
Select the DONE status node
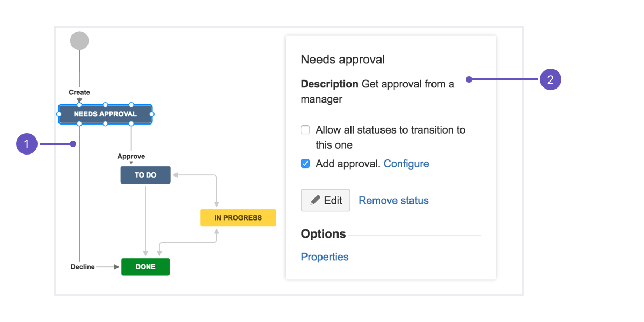coord(145,267)
